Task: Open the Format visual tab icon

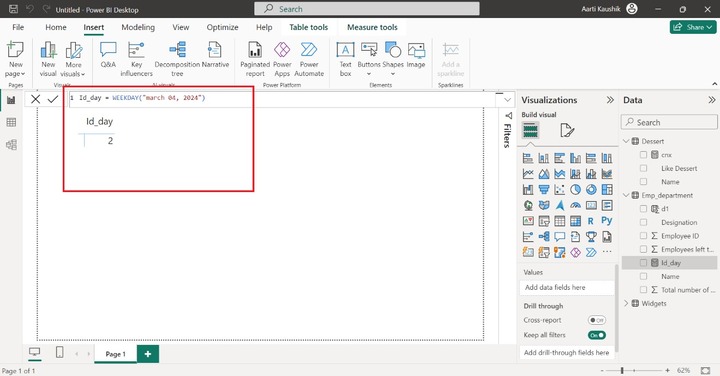Action: pos(567,130)
